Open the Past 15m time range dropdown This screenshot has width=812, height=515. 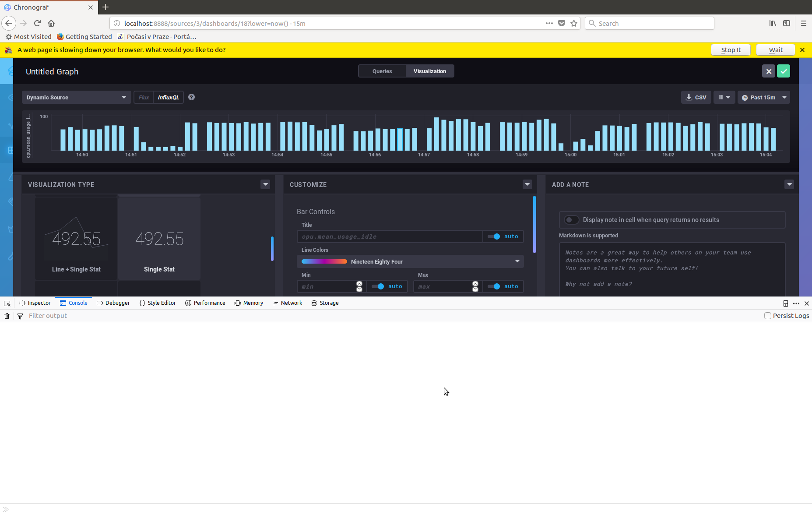tap(763, 97)
